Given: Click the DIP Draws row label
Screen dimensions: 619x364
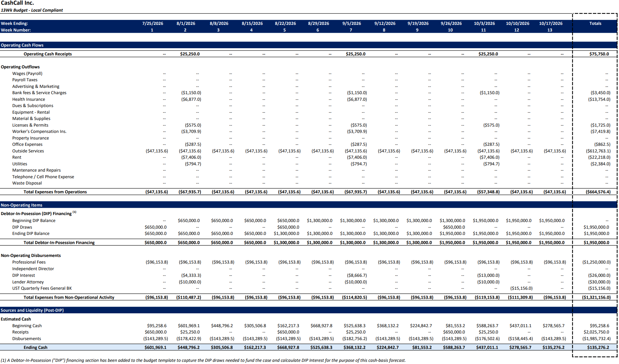Looking at the screenshot, I should tap(22, 227).
